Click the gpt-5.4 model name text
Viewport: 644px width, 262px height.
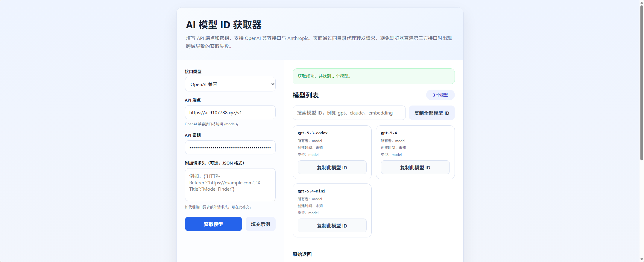(x=389, y=133)
